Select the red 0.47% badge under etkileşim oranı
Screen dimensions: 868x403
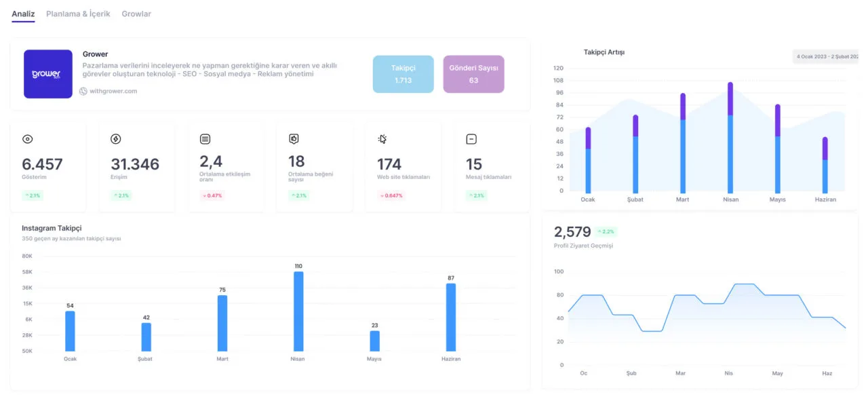pyautogui.click(x=212, y=195)
